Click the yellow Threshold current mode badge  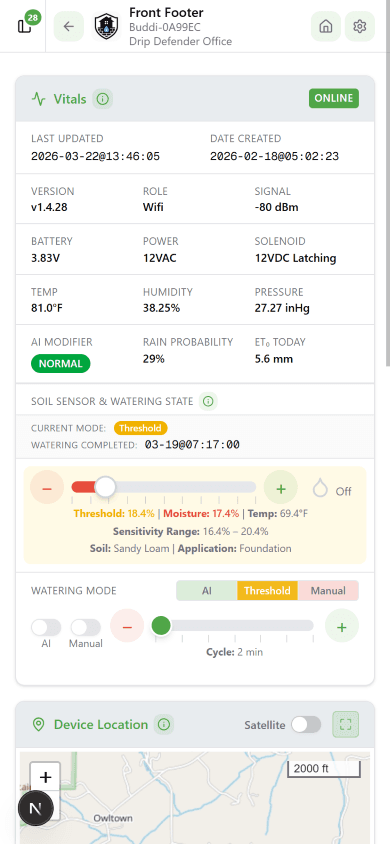point(140,428)
